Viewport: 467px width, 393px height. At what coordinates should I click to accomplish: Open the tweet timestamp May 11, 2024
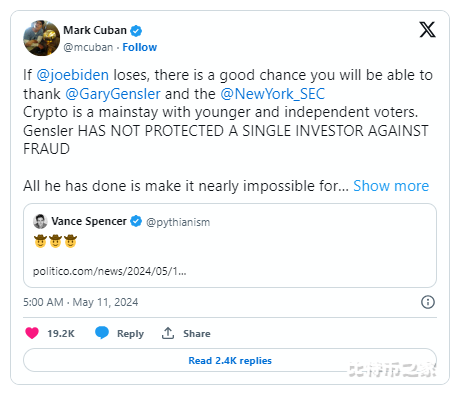click(80, 302)
